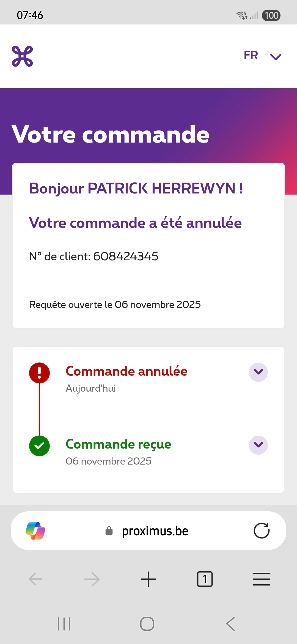Go forward in browser history
This screenshot has height=644, width=297.
click(92, 579)
